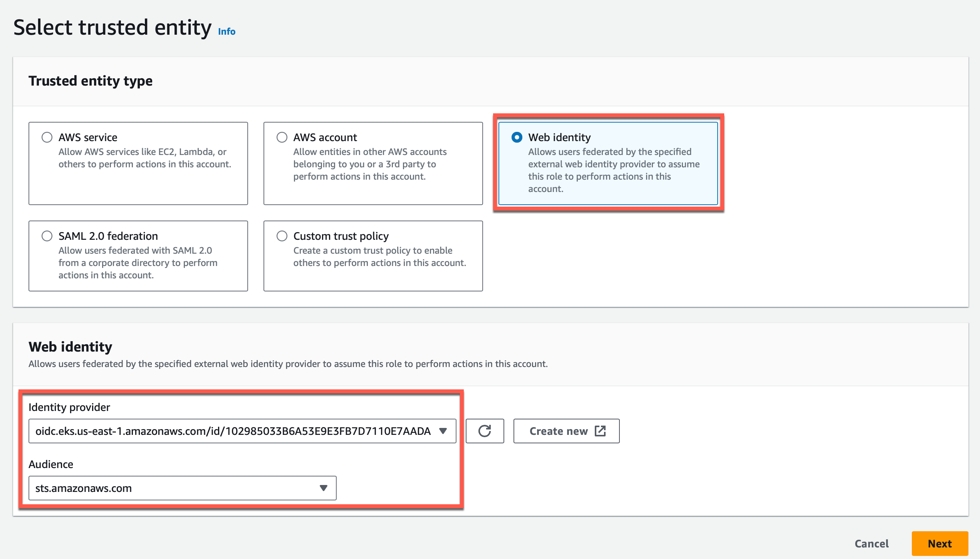This screenshot has height=559, width=980.
Task: Select the Custom trust policy radio button
Action: pos(282,236)
